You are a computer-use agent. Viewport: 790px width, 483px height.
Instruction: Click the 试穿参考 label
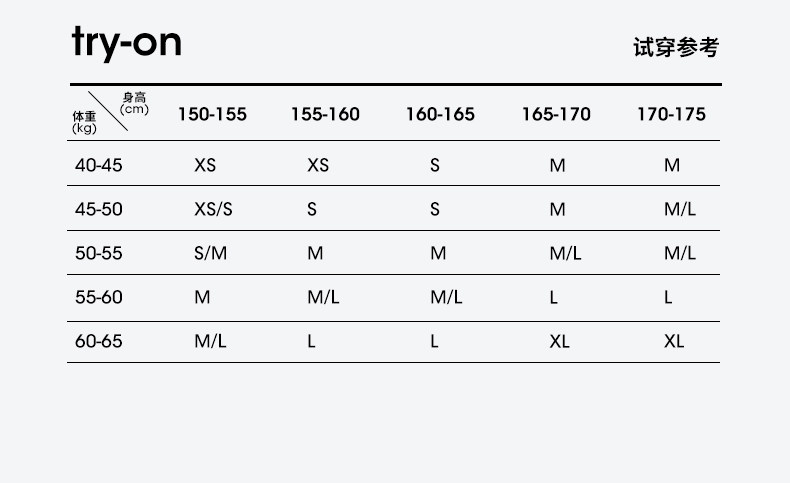[676, 47]
